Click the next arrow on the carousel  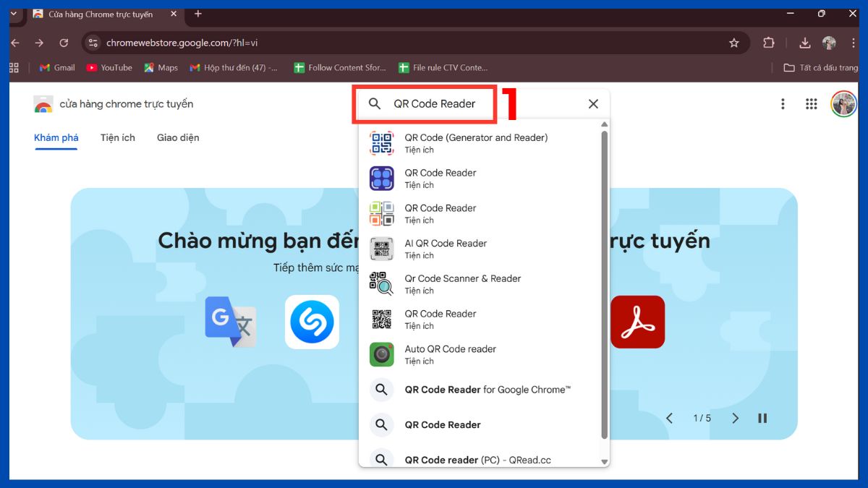click(736, 418)
